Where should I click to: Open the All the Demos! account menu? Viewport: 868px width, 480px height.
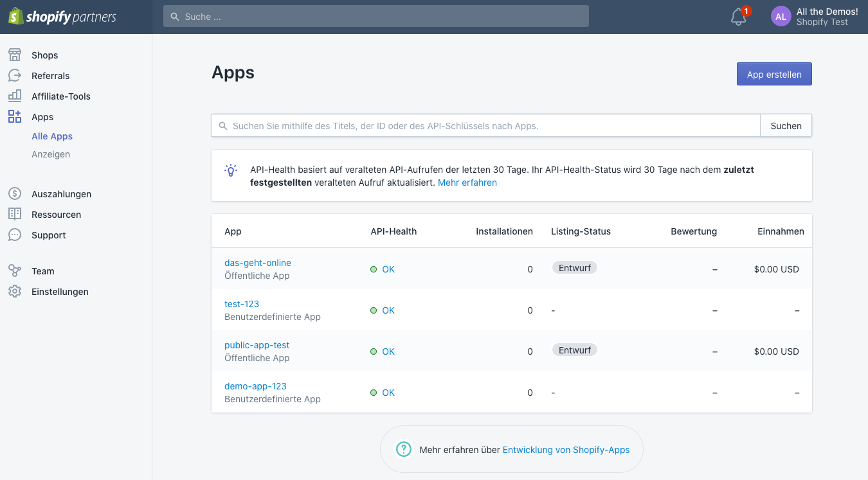[x=815, y=17]
